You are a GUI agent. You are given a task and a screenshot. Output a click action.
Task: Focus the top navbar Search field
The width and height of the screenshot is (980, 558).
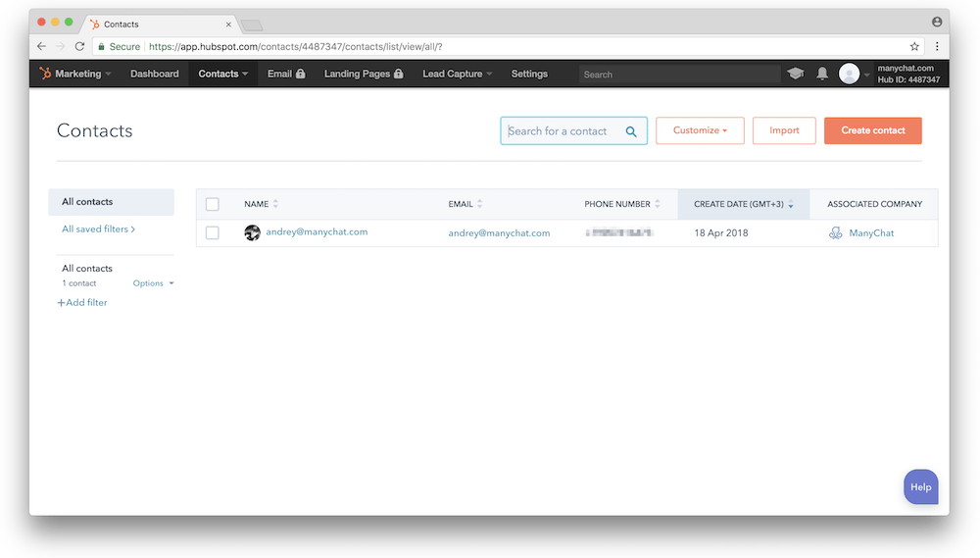(x=679, y=75)
